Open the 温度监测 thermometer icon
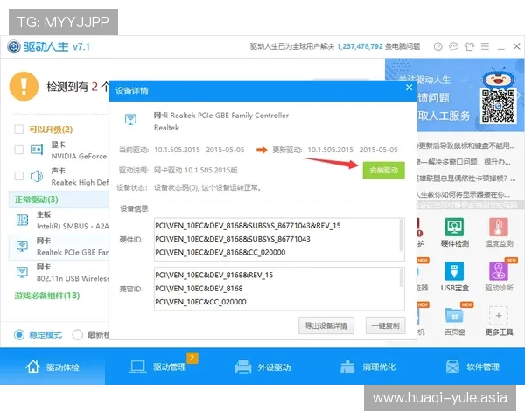Screen dimensions: 525x420 pos(499,227)
